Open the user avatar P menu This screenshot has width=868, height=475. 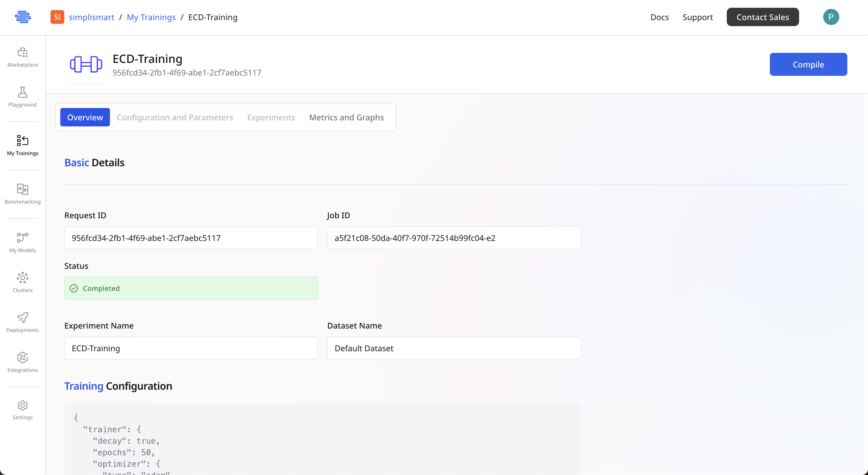831,17
